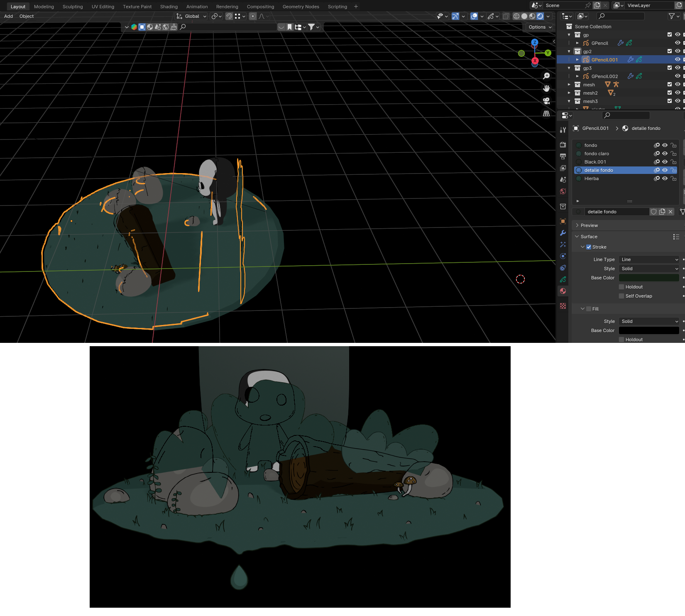Open the World properties tab
This screenshot has width=685, height=616.
pos(563,191)
